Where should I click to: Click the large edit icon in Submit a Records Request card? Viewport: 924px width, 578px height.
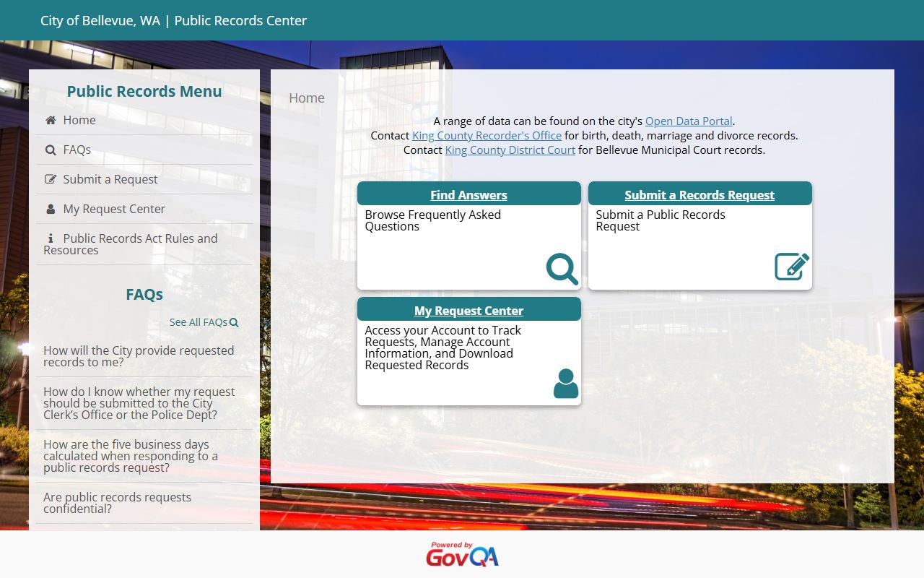pyautogui.click(x=791, y=267)
